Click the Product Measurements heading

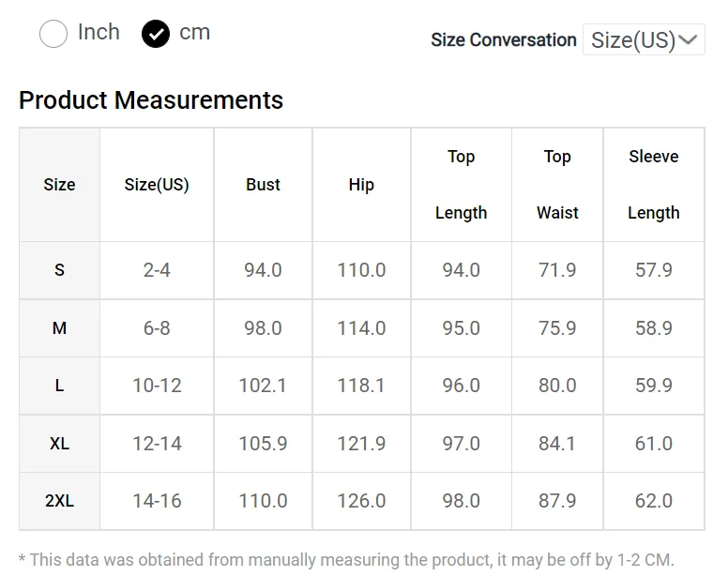(x=151, y=100)
